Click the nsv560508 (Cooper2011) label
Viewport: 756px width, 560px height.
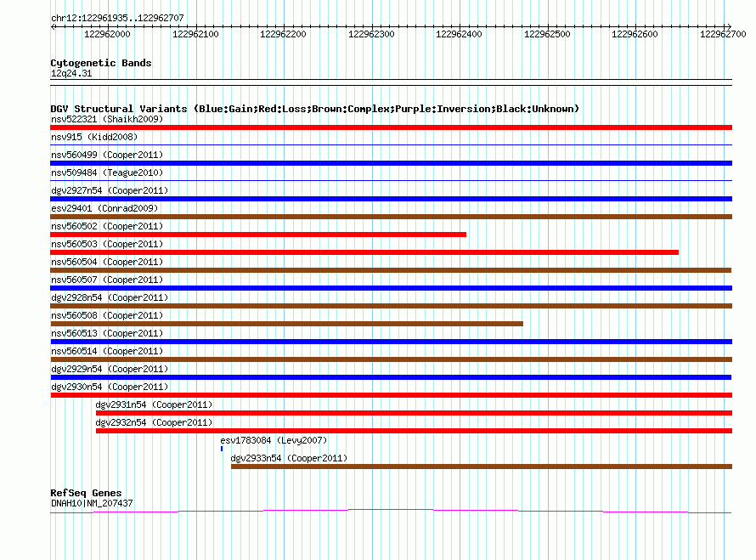107,315
